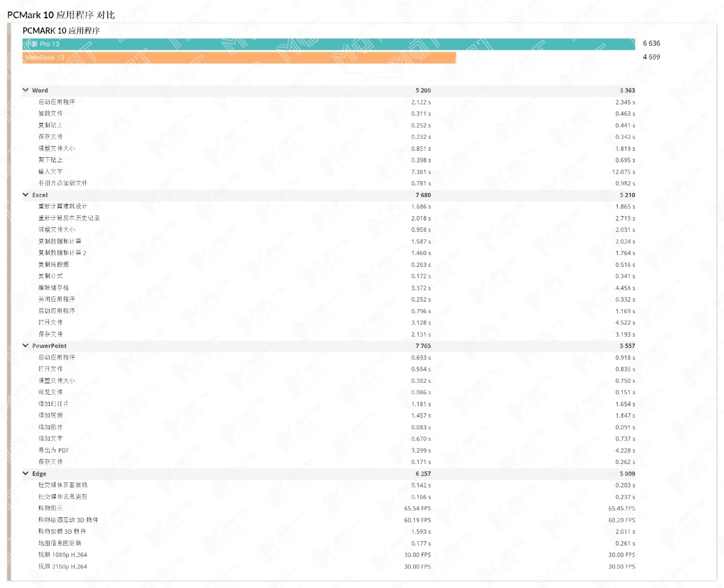Click the 0.151 s browse file value
The image size is (724, 588).
(626, 393)
